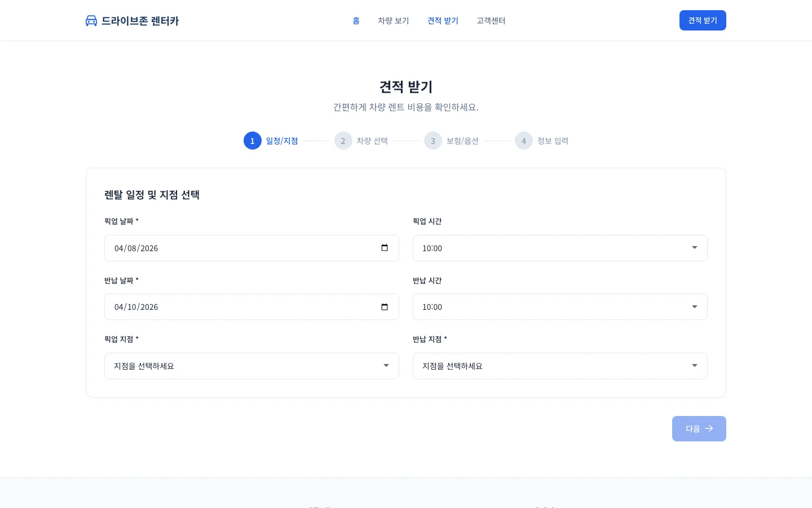Open the 픽업 시간 dropdown showing 10:00
This screenshot has height=508, width=812.
[x=560, y=248]
